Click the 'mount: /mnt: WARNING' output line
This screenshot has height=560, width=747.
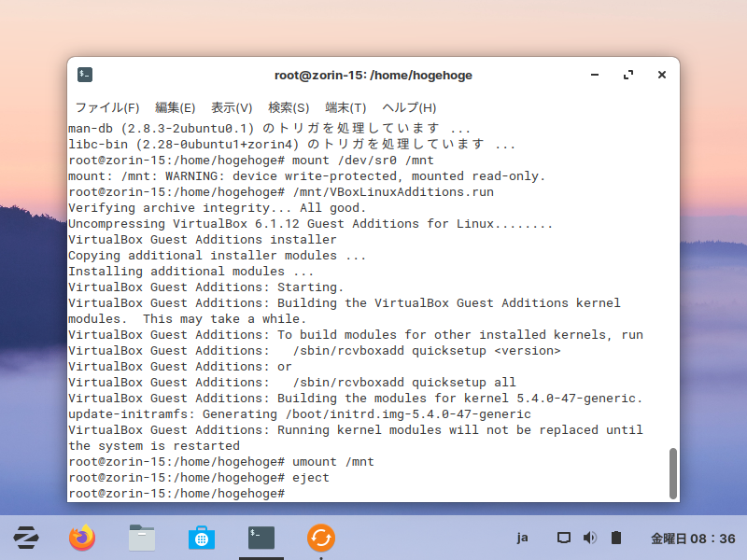(x=307, y=176)
